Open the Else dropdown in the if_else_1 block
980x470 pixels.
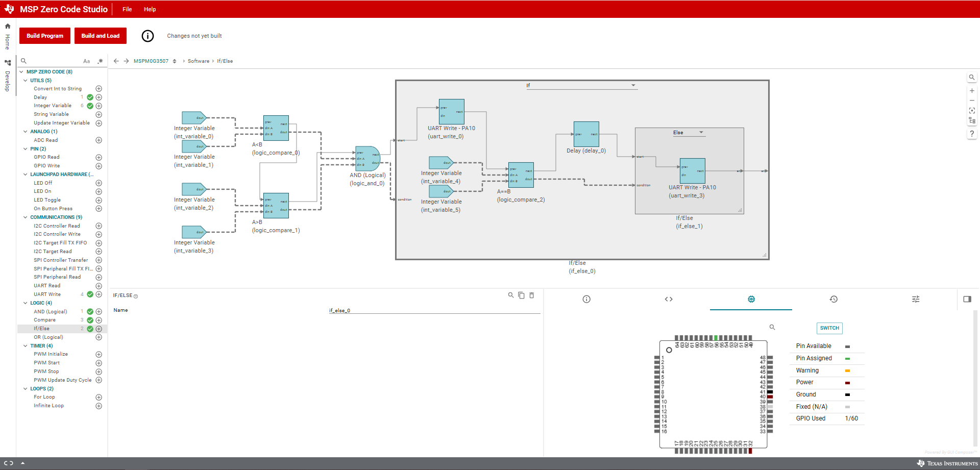click(x=701, y=133)
